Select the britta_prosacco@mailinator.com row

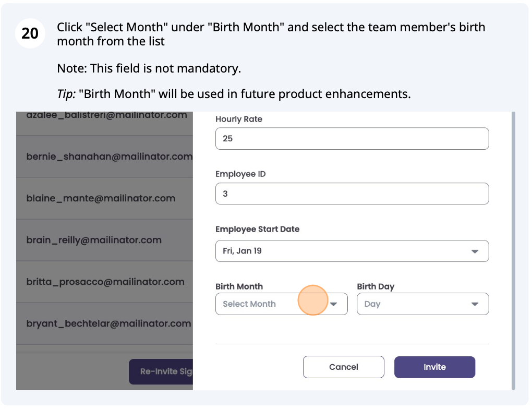click(105, 282)
